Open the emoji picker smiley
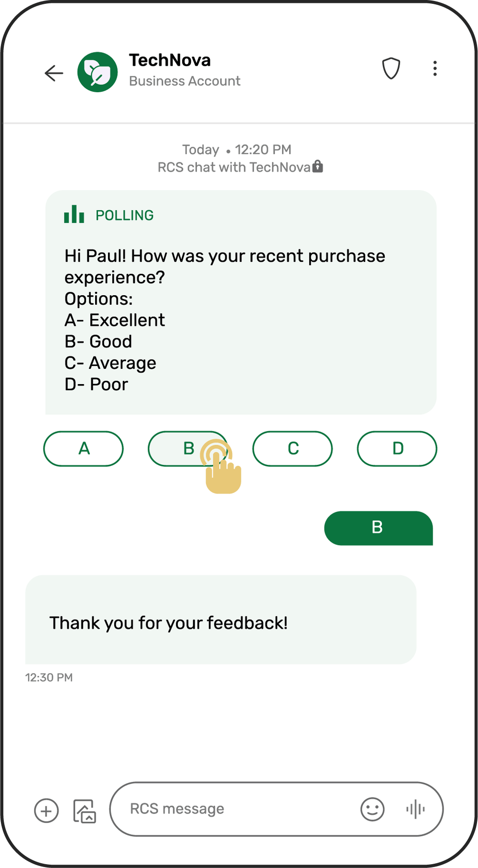The height and width of the screenshot is (868, 478). pos(372,809)
